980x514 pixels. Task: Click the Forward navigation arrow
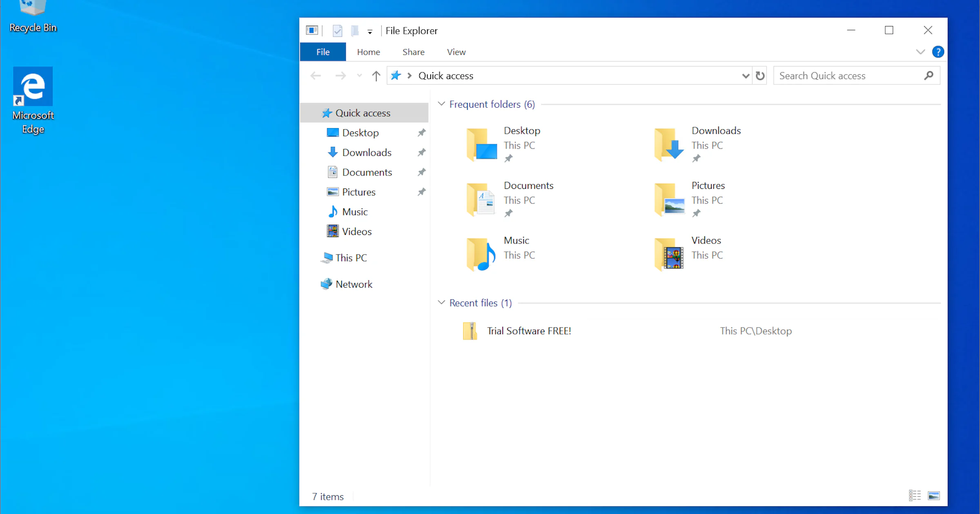tap(340, 75)
